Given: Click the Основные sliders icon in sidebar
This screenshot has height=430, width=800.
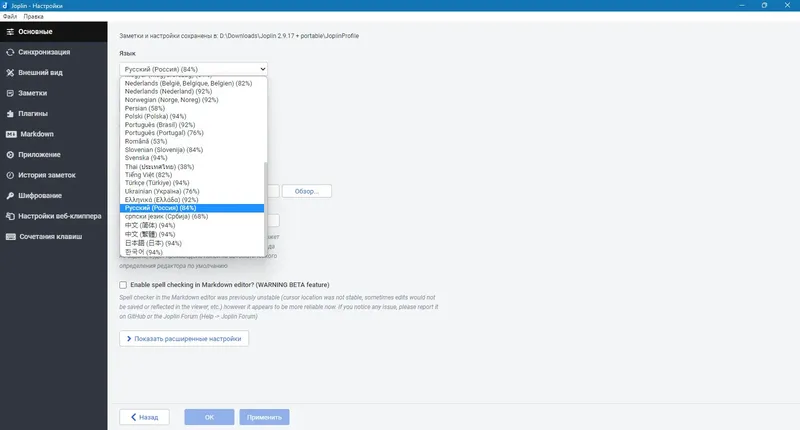Looking at the screenshot, I should pos(10,32).
